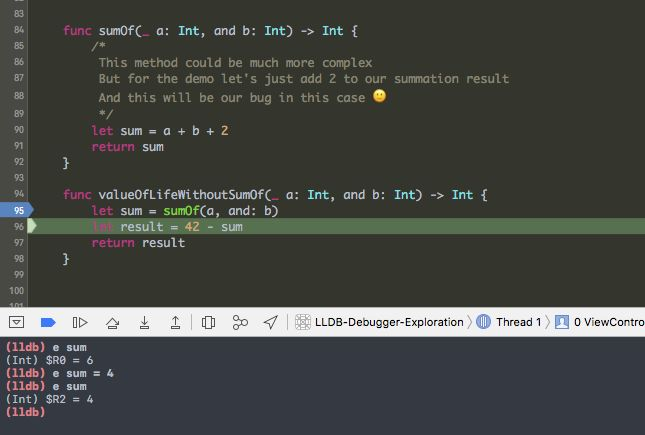The image size is (645, 435).
Task: Continue program execution
Action: [80, 322]
